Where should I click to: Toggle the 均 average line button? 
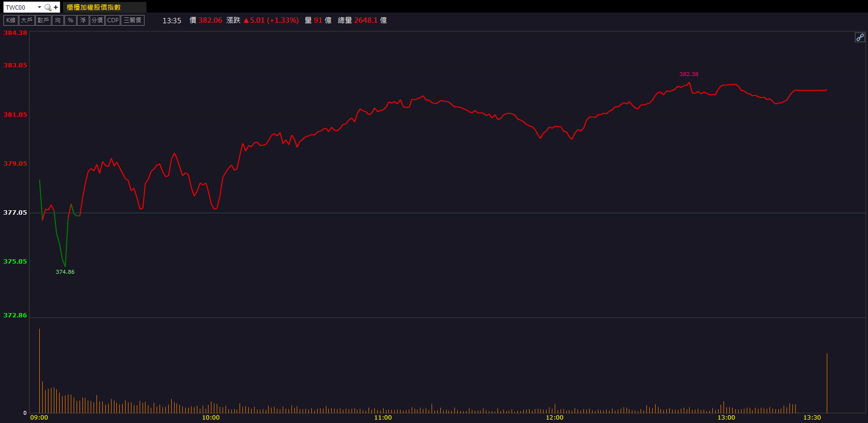tap(58, 20)
